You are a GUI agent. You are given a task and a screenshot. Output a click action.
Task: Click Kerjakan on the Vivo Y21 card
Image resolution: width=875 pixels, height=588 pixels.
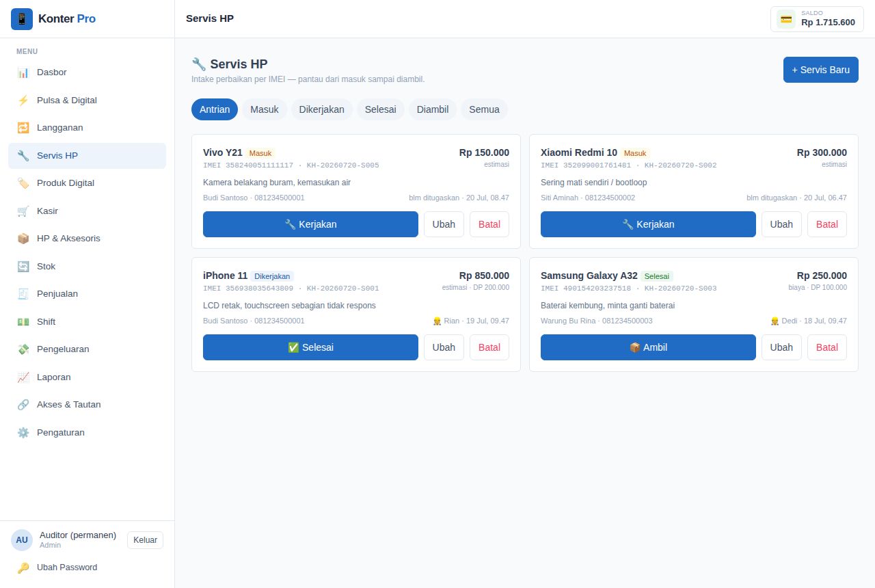tap(310, 224)
